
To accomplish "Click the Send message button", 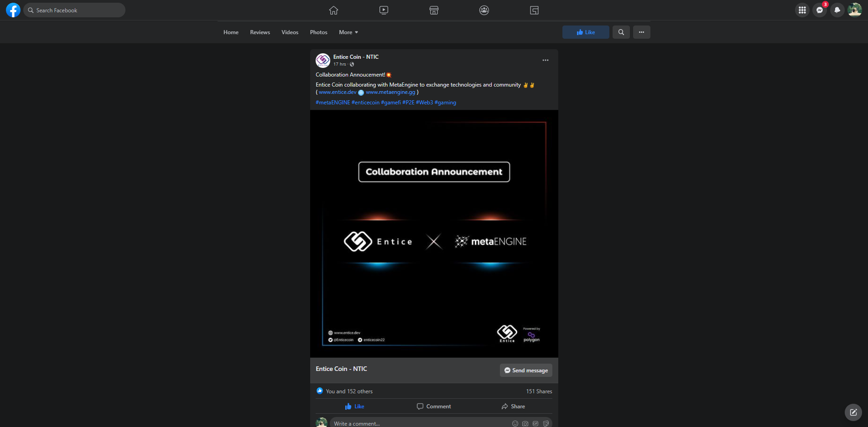I will [526, 370].
